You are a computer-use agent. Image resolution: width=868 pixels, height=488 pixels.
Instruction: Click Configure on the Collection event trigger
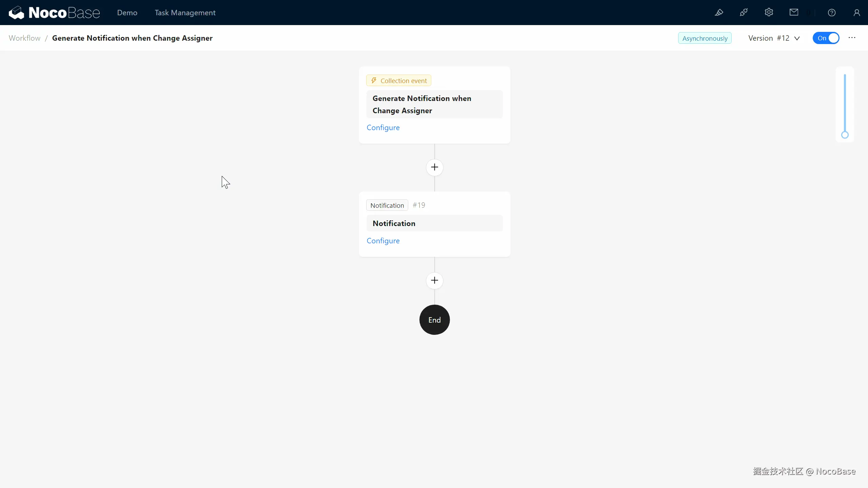(x=383, y=127)
